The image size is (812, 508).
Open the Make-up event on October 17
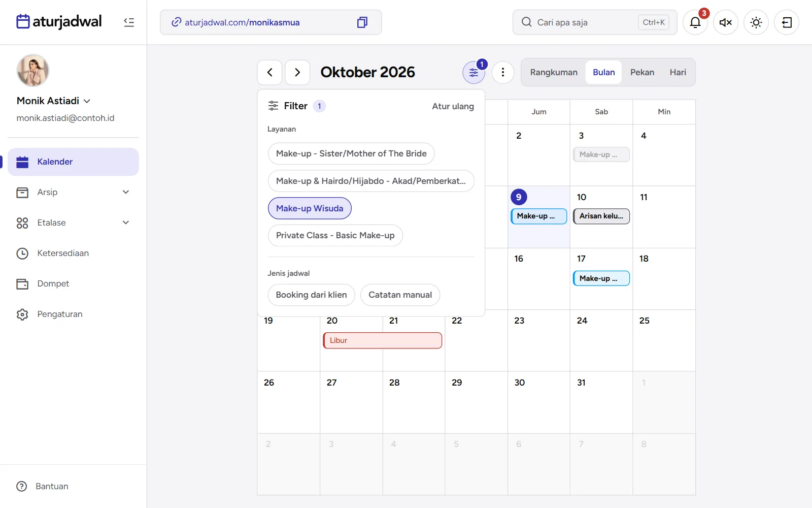(601, 278)
